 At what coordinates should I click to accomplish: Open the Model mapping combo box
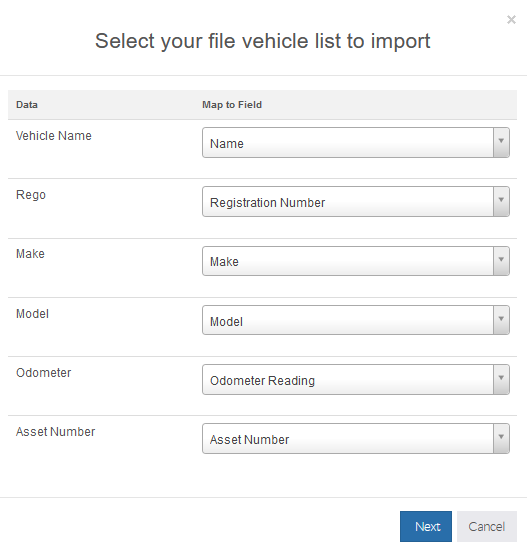pos(356,320)
